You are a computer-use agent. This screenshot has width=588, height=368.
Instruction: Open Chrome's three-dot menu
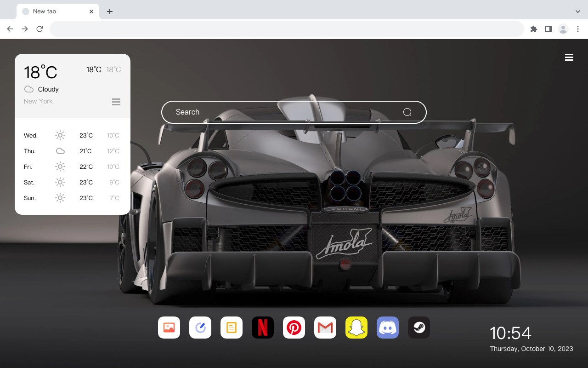578,29
